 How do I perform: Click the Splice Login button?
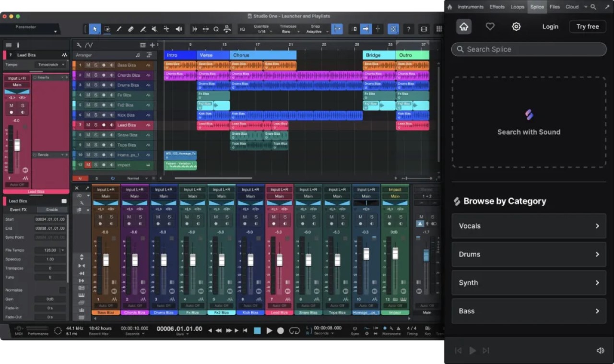point(550,26)
